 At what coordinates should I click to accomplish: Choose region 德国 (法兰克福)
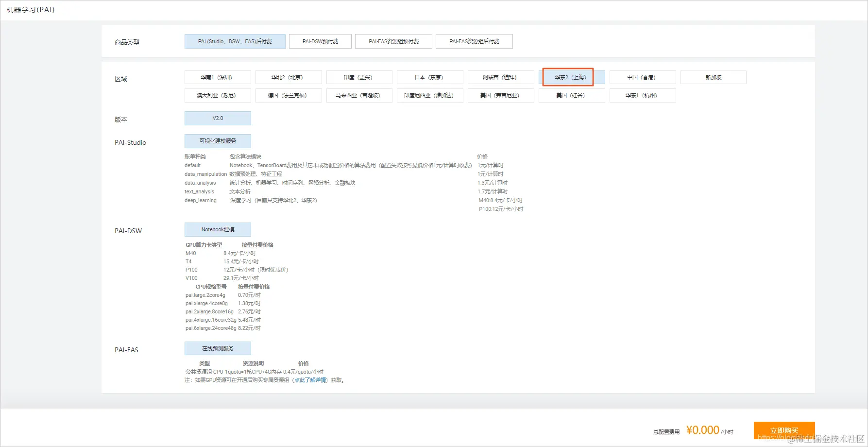tap(289, 95)
